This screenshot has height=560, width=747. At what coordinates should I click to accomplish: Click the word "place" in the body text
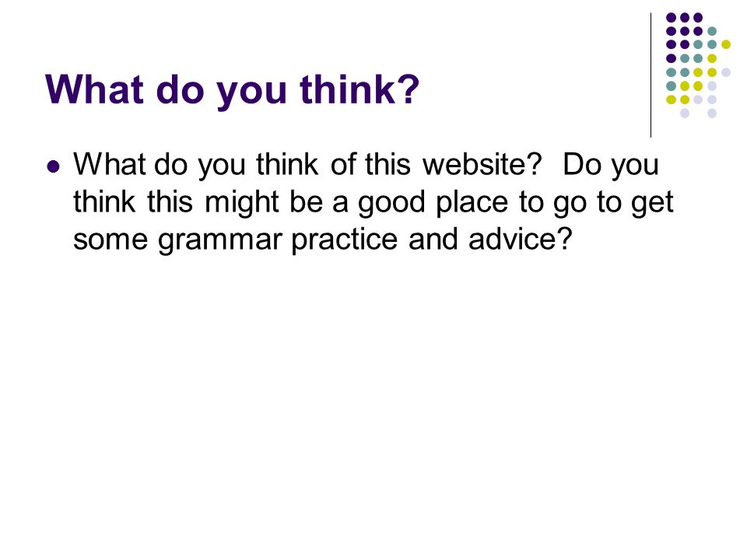click(x=472, y=203)
